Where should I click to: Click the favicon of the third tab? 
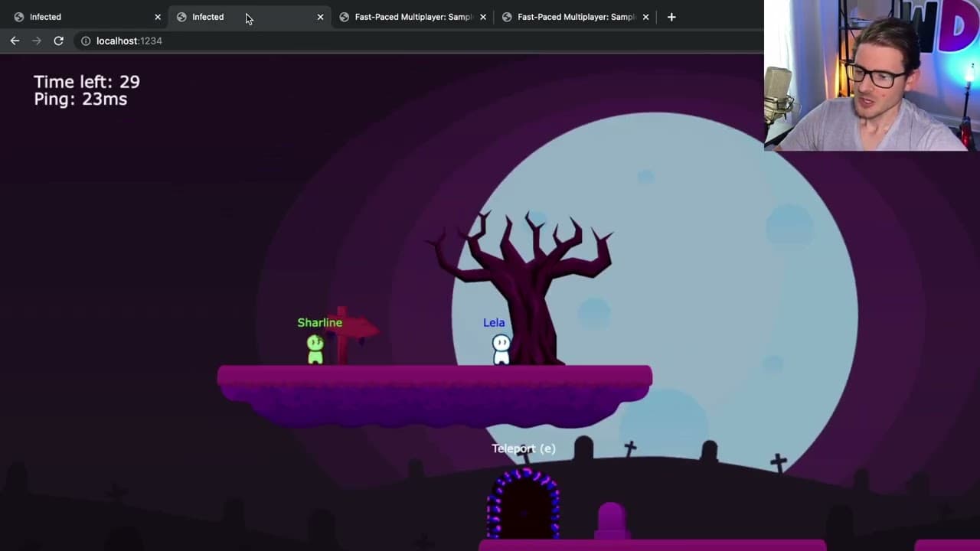click(345, 17)
